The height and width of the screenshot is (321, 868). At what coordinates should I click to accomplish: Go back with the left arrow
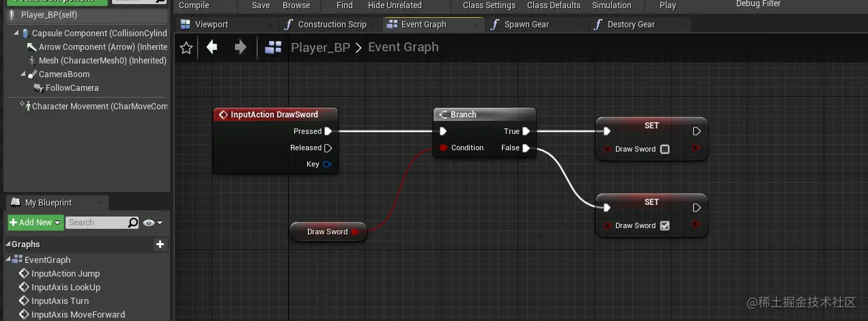212,47
